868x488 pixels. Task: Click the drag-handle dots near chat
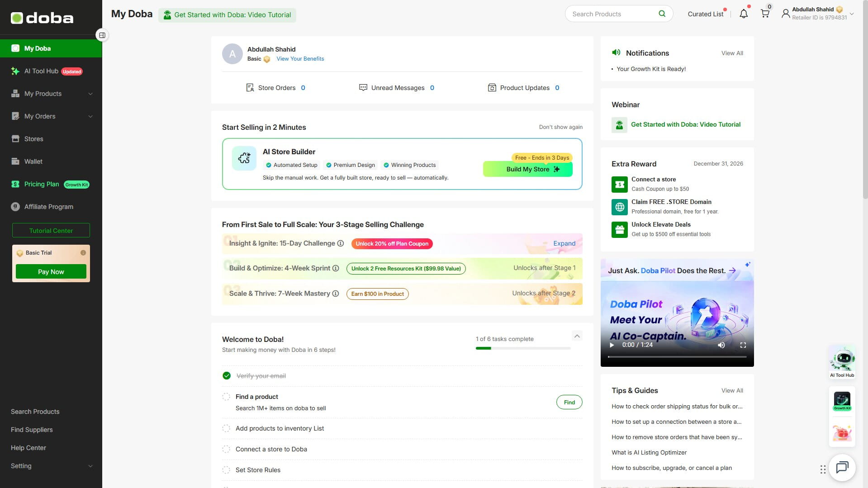823,469
